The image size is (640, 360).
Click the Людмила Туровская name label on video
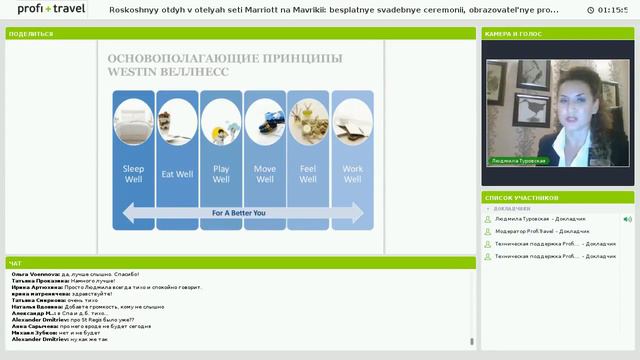click(x=518, y=161)
